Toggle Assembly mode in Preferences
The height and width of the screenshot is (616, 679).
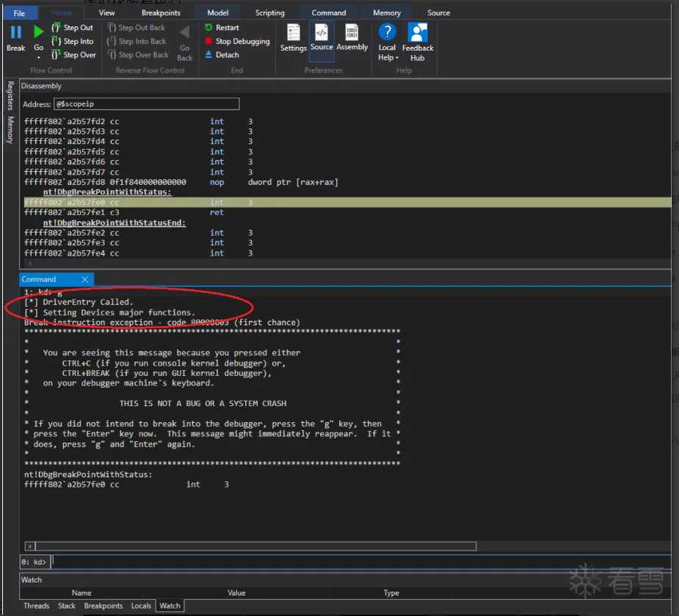352,33
